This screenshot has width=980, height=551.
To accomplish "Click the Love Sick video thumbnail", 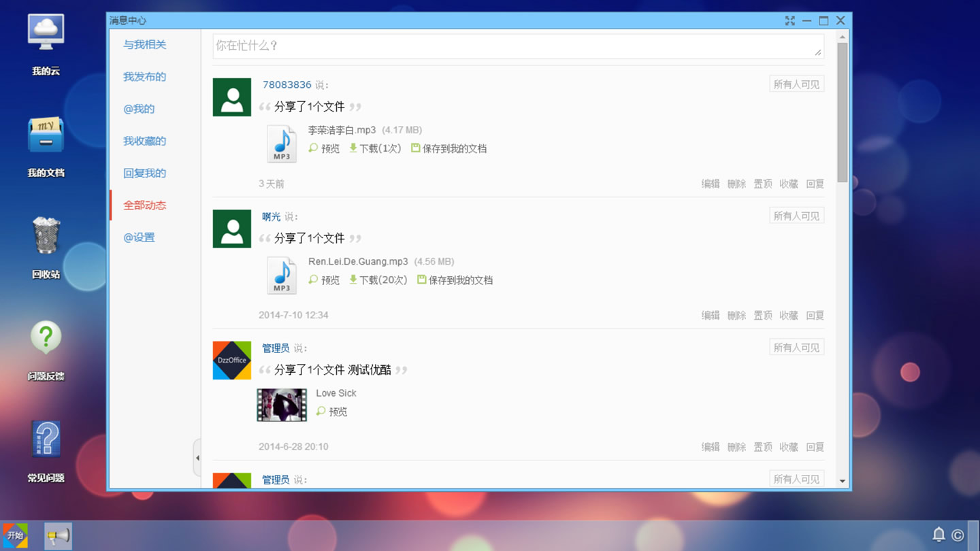I will 282,405.
